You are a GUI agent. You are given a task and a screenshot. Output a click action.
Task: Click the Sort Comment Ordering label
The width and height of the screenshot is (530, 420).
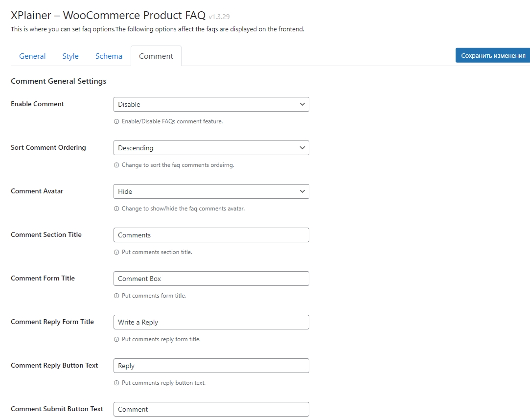[x=48, y=148]
